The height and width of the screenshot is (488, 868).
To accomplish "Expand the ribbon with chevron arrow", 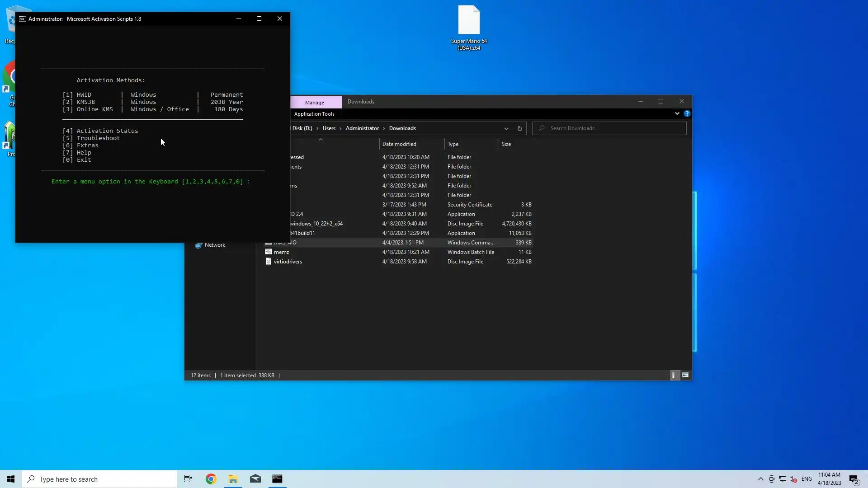I will coord(677,114).
